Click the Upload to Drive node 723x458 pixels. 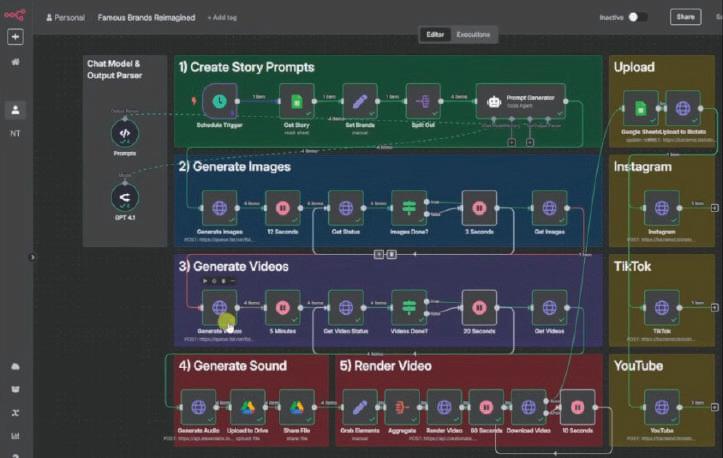(248, 407)
